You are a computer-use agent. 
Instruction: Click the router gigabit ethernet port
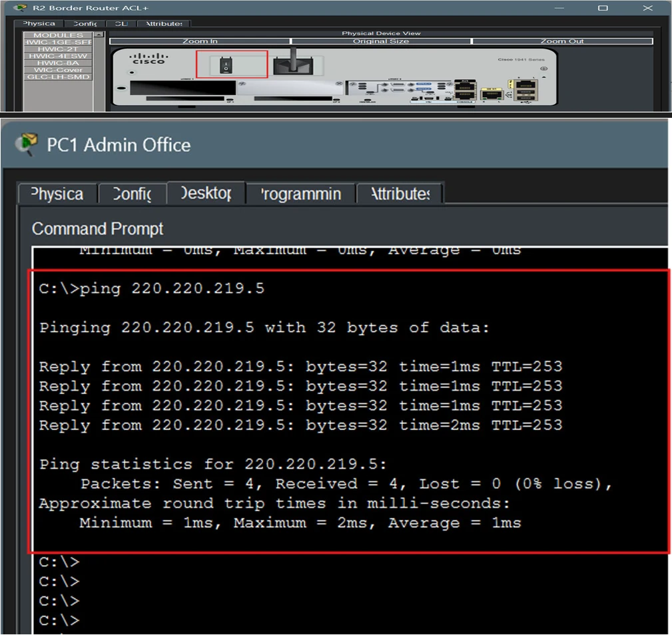pos(492,93)
